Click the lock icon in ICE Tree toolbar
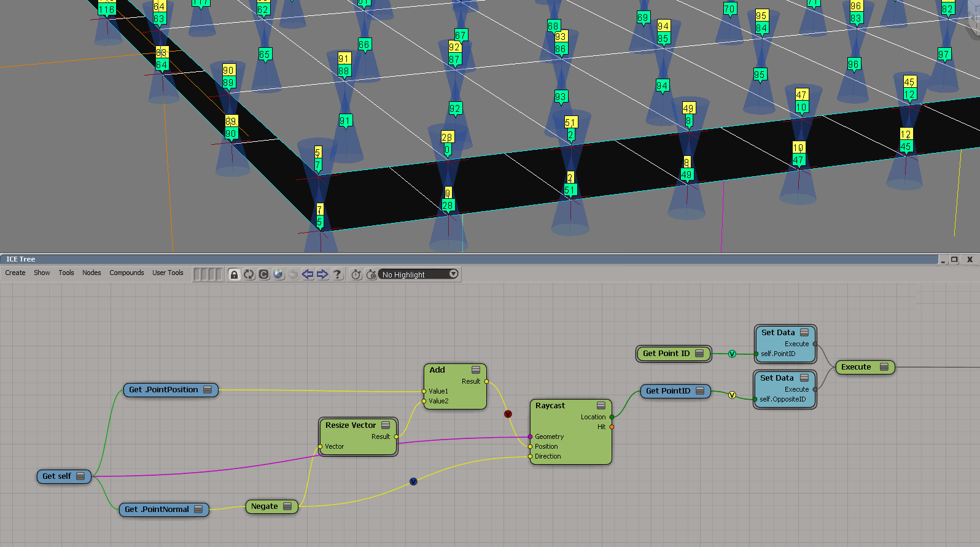The height and width of the screenshot is (547, 980). (x=234, y=274)
